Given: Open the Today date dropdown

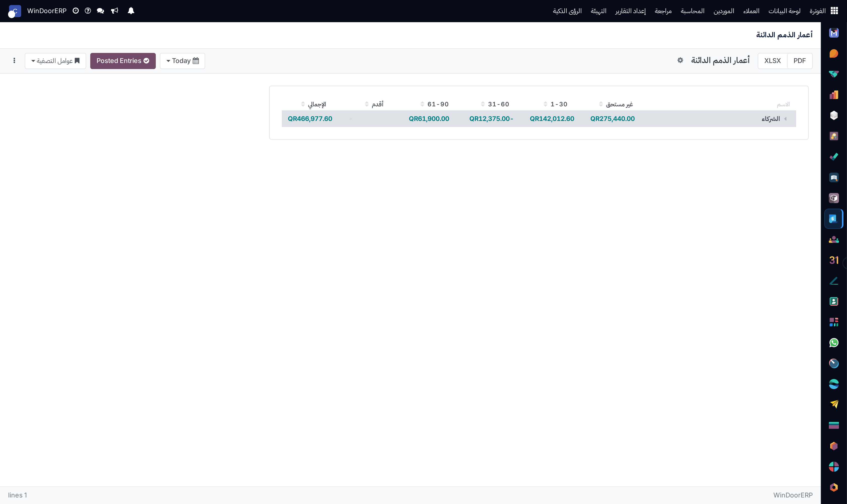Looking at the screenshot, I should pyautogui.click(x=183, y=61).
